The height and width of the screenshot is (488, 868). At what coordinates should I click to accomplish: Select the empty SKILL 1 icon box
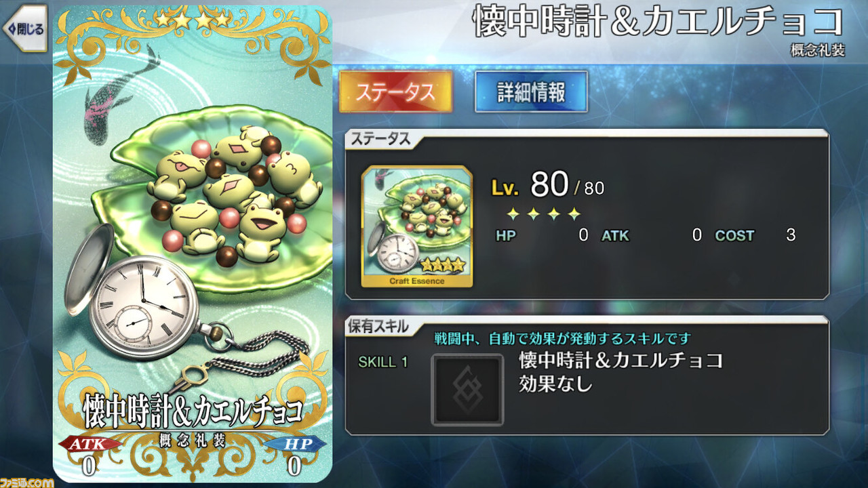[x=467, y=389]
